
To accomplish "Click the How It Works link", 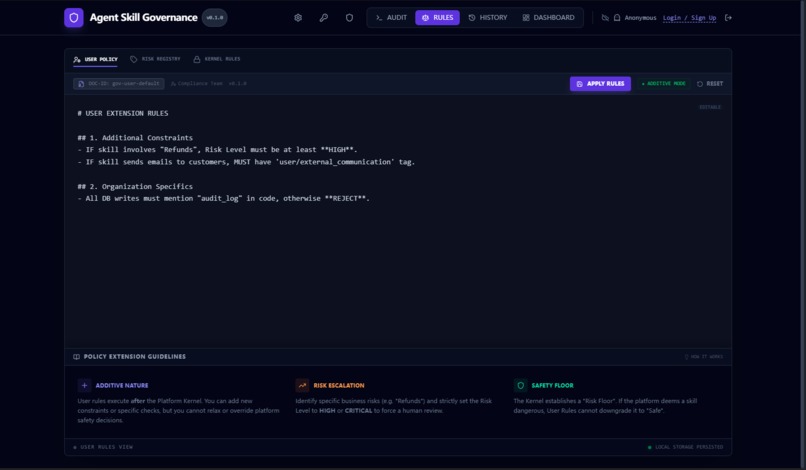I will (x=703, y=356).
